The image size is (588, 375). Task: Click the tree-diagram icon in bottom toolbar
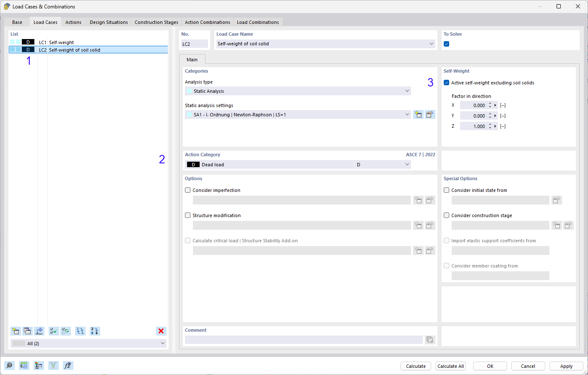click(x=53, y=365)
